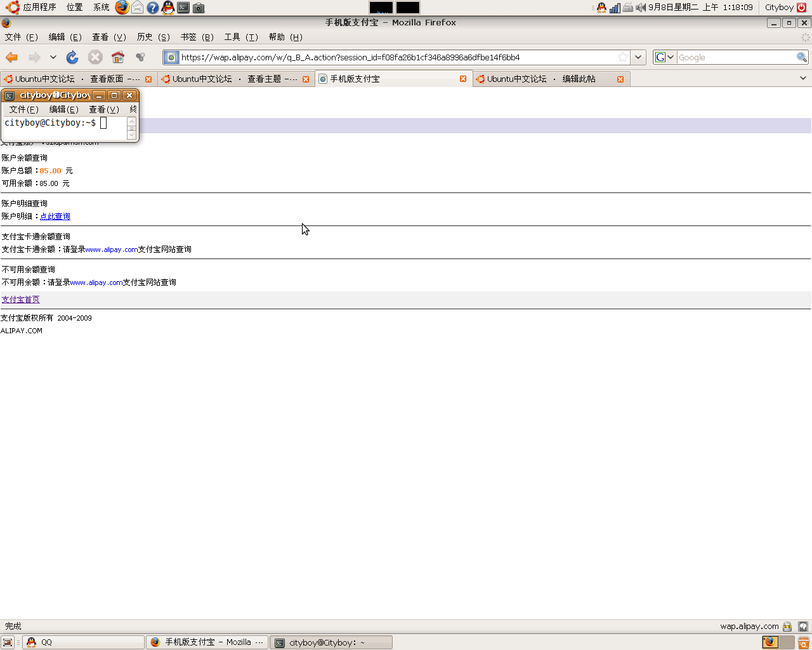The width and height of the screenshot is (812, 650).
Task: Open 编辑 menu in the terminal window
Action: [x=63, y=109]
